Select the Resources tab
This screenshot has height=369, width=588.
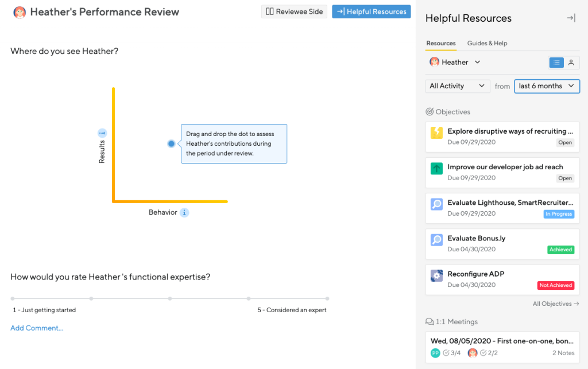(441, 43)
